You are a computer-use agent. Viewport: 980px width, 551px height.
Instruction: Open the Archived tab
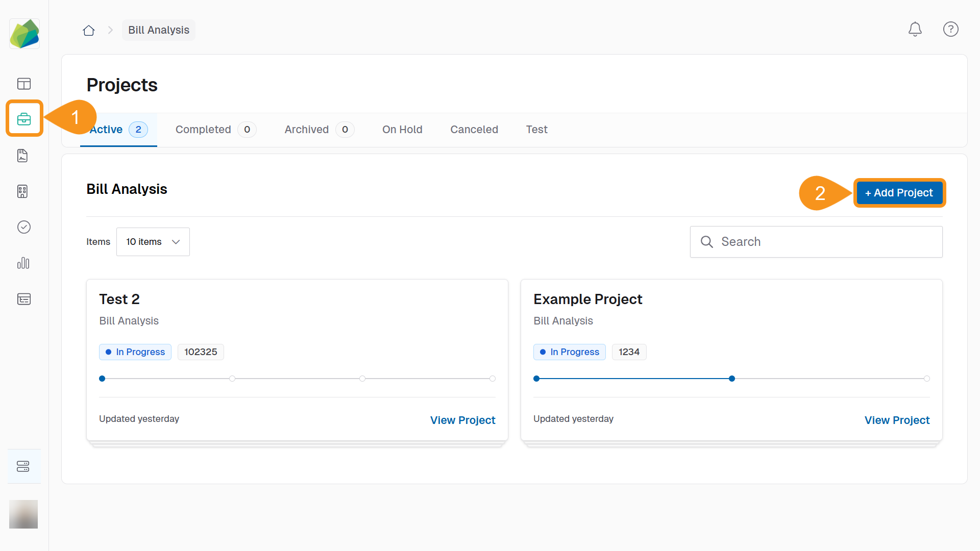pyautogui.click(x=306, y=129)
